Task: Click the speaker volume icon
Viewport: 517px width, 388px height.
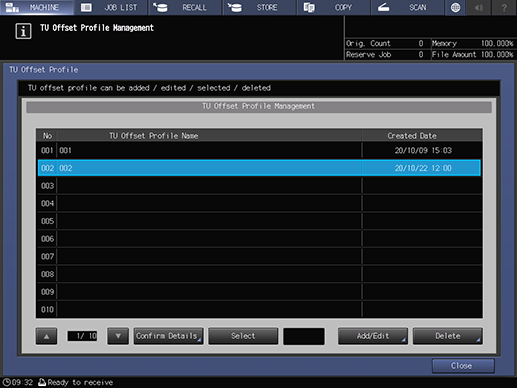Action: (479, 7)
